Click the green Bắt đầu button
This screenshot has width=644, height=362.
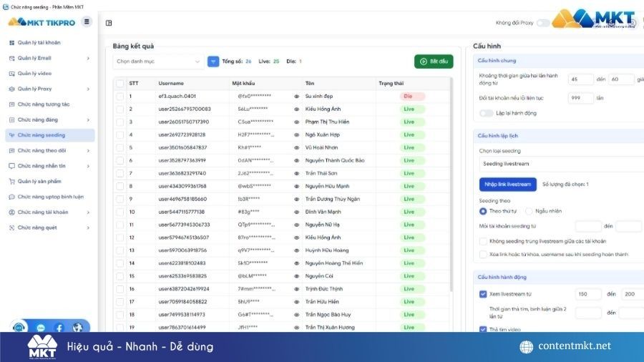(x=434, y=62)
